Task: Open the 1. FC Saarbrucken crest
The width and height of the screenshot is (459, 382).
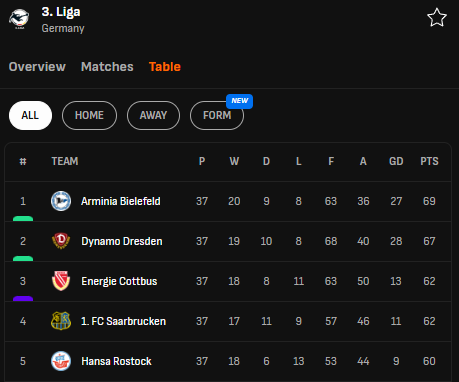Action: [61, 321]
